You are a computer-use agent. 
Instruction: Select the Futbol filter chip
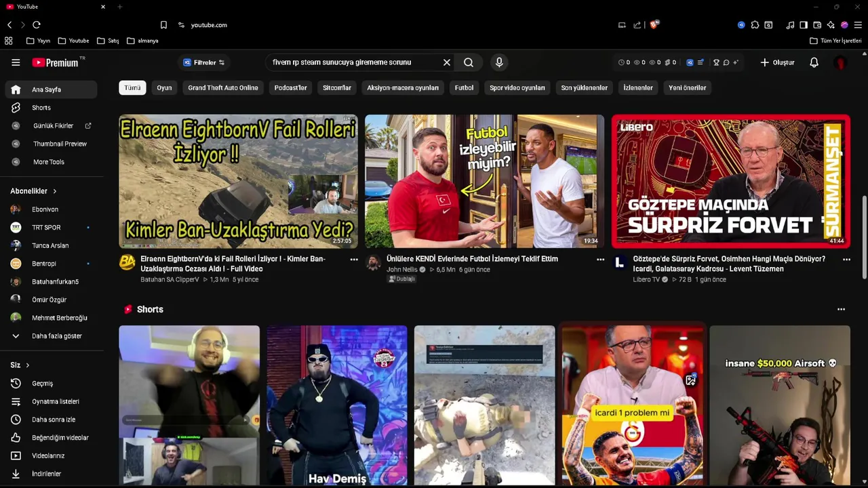coord(465,87)
